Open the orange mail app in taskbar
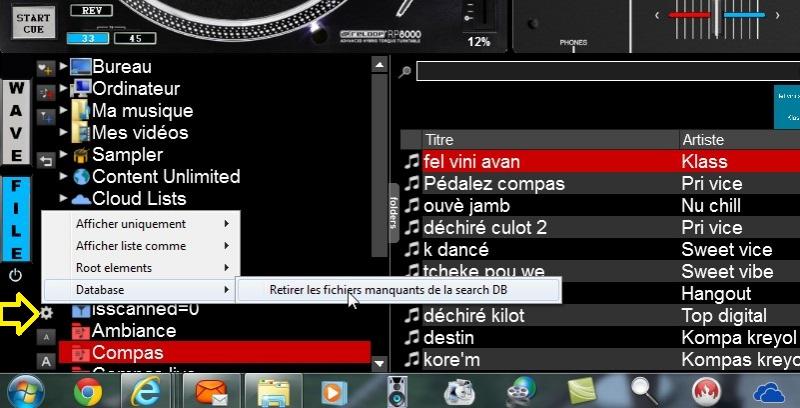Viewport: 800px width, 408px height. (211, 392)
